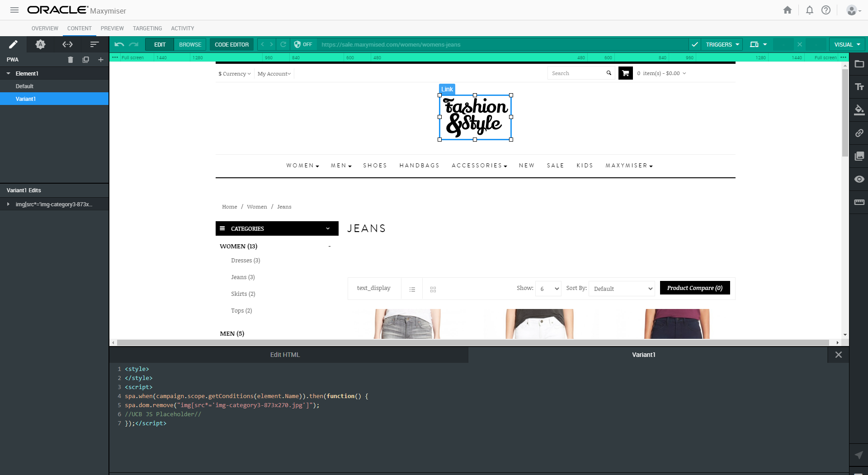868x475 pixels.
Task: Expand the img[src*= edit entry
Action: (8, 204)
